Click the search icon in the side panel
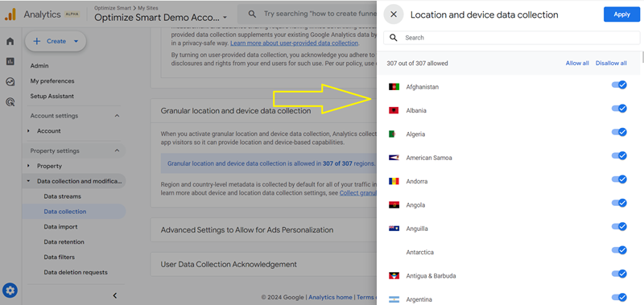 point(394,38)
